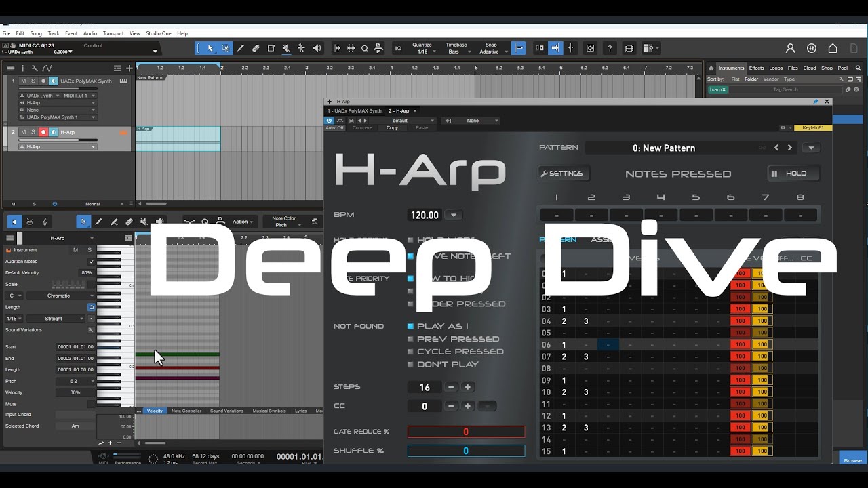Image resolution: width=868 pixels, height=488 pixels.
Task: Toggle monitor on H-Arp track
Action: coord(53,132)
